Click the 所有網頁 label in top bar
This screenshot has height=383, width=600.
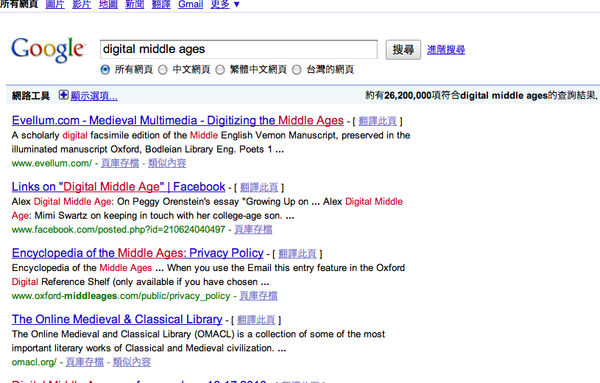(19, 4)
